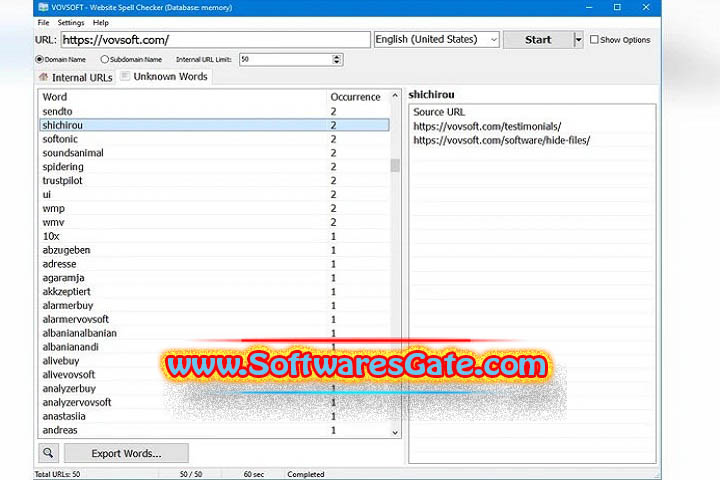Click the word list scrollbar thumb
Screen dimensions: 720x480
pyautogui.click(x=395, y=165)
